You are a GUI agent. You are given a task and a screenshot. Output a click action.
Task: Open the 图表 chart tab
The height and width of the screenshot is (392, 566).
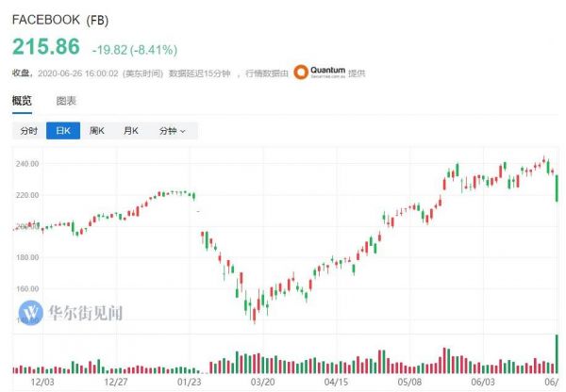coord(66,101)
